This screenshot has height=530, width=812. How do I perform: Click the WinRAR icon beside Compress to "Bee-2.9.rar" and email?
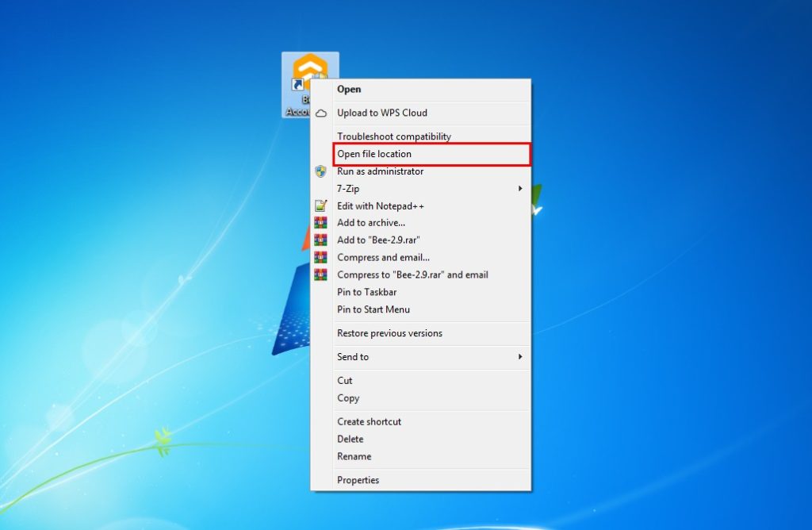pos(321,275)
